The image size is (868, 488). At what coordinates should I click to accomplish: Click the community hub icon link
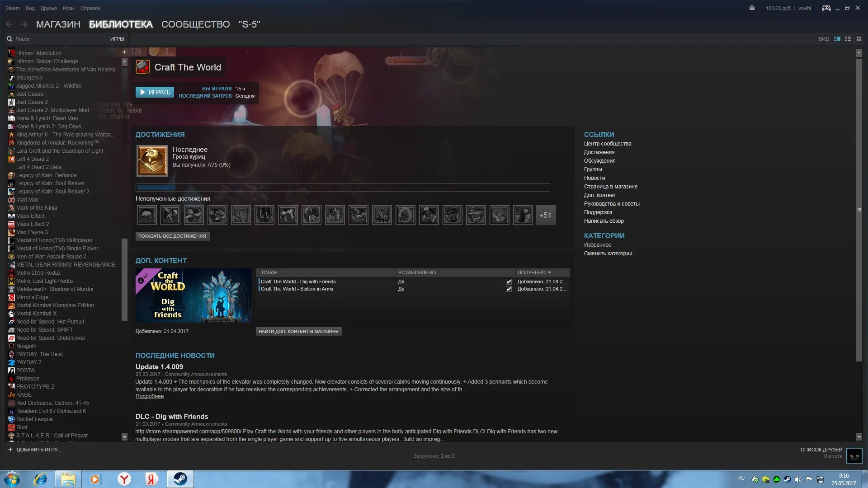(608, 143)
